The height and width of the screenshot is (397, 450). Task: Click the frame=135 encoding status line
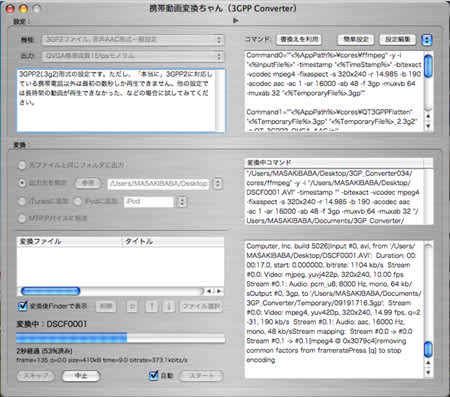(x=102, y=360)
